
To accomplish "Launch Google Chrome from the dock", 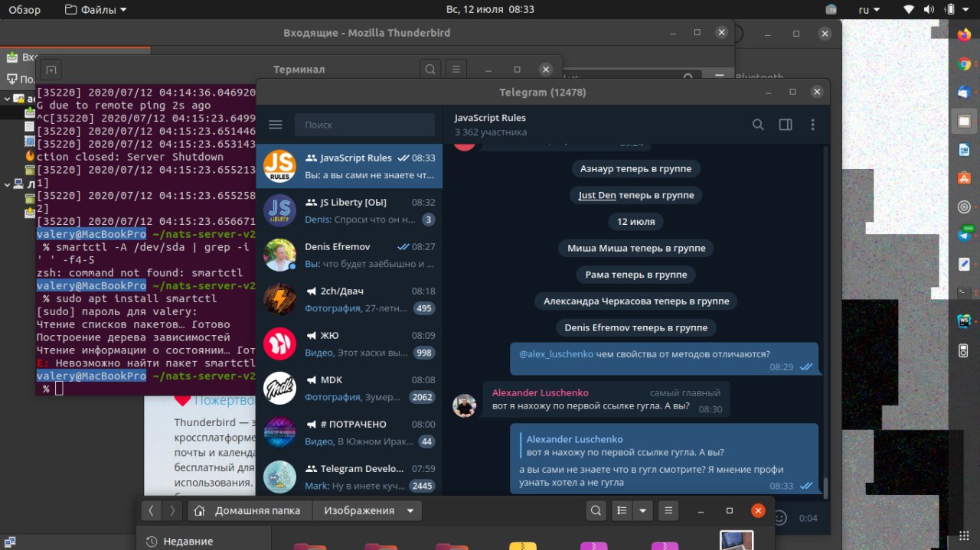I will tap(964, 64).
